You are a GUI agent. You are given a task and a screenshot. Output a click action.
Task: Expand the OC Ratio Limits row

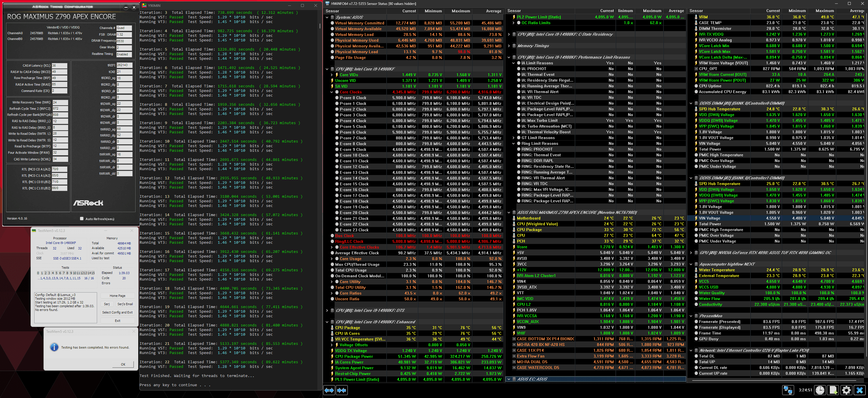pos(514,23)
